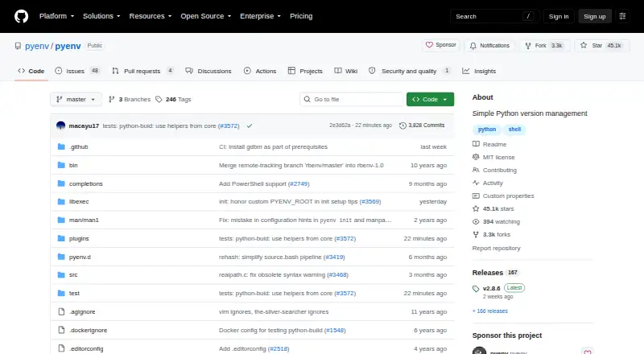
Task: Click the Go to file search box
Action: point(352,100)
